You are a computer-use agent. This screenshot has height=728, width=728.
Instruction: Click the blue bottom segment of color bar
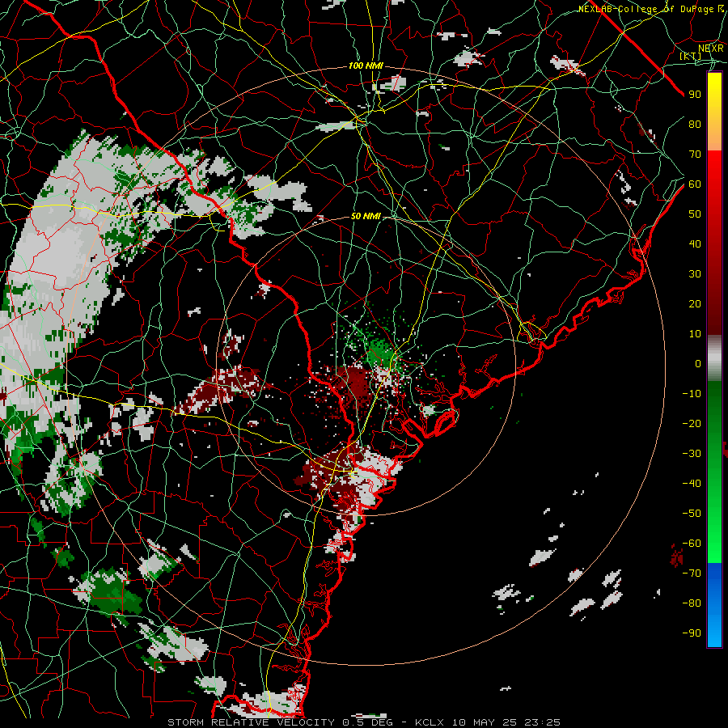pos(714,605)
